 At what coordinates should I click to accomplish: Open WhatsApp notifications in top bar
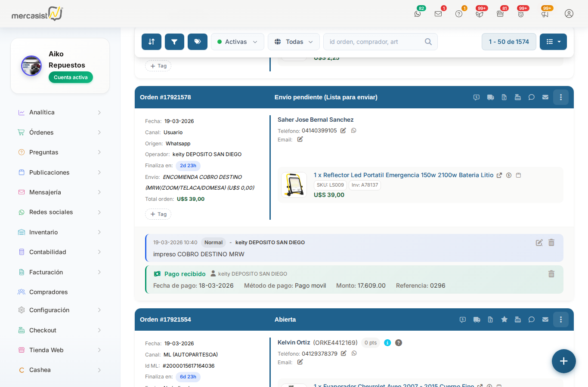(x=418, y=14)
